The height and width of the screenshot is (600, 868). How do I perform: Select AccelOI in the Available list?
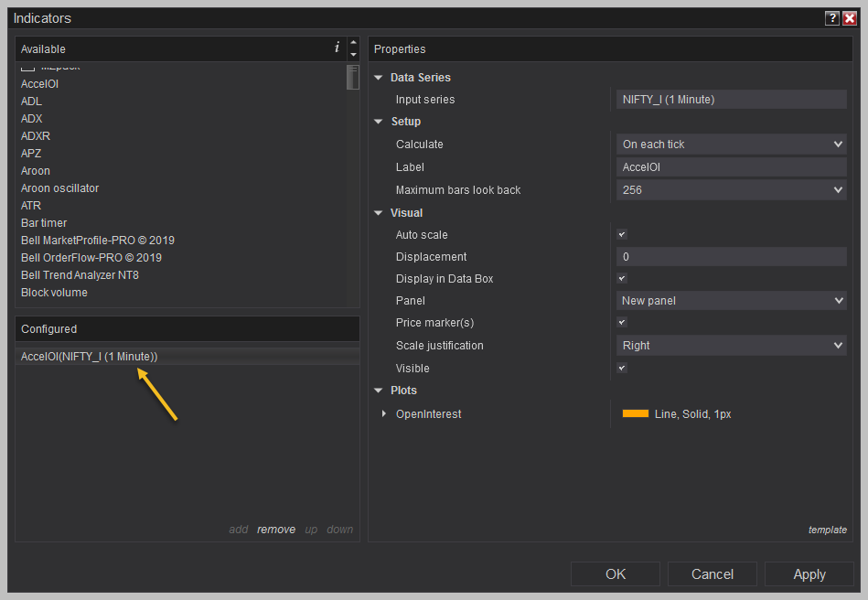(x=39, y=84)
